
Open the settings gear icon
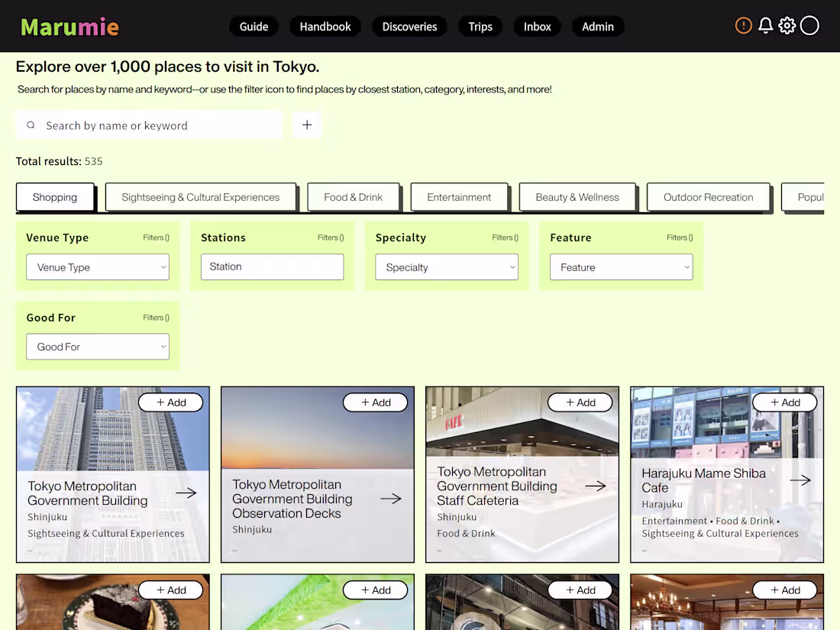click(x=787, y=25)
